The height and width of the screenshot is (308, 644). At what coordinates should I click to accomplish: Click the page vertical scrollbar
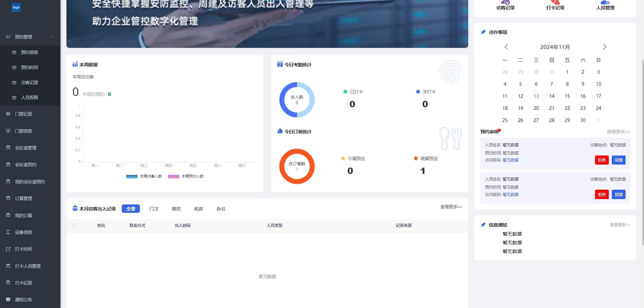click(643, 152)
